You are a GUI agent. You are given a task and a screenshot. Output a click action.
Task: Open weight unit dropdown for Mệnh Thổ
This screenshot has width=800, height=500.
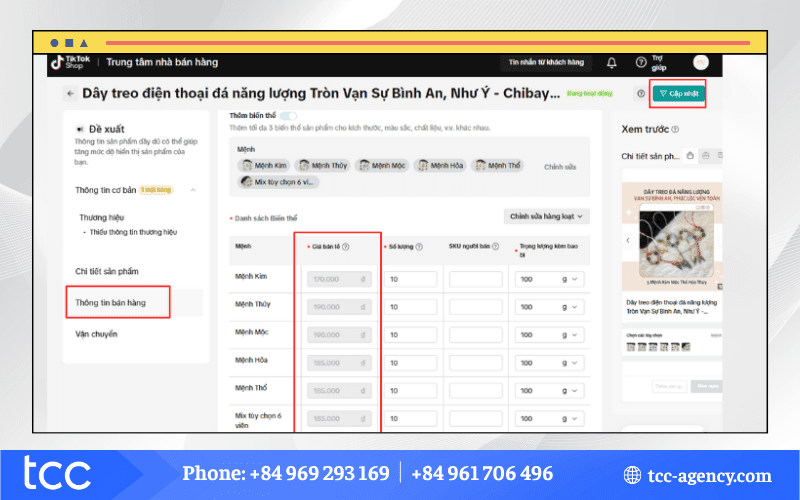click(x=570, y=391)
